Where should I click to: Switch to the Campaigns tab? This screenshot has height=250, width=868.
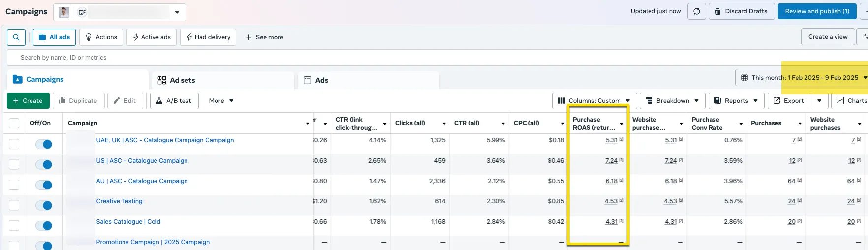[x=78, y=79]
